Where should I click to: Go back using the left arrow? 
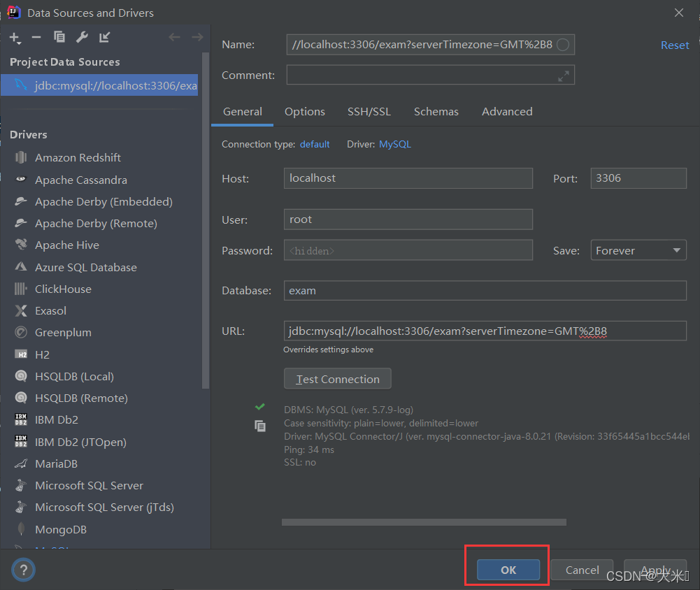coord(174,37)
